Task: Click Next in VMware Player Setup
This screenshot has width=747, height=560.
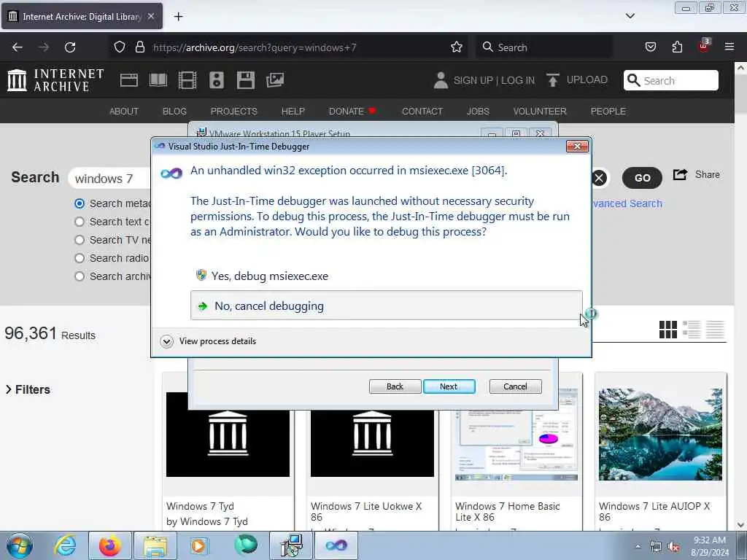Action: click(449, 386)
